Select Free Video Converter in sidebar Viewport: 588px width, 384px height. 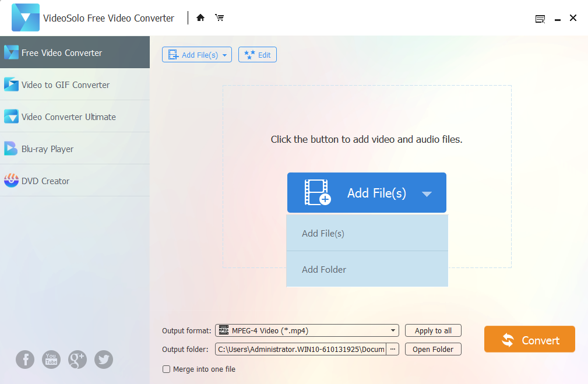75,52
